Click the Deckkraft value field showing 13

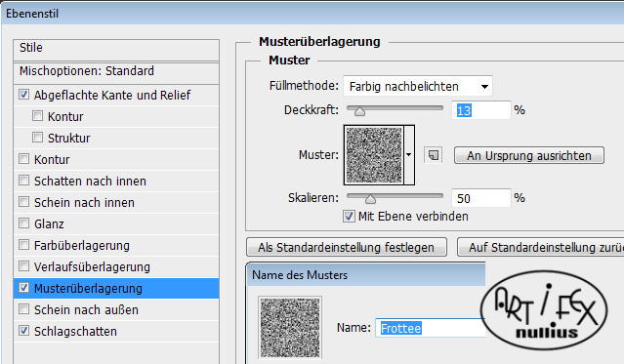481,110
